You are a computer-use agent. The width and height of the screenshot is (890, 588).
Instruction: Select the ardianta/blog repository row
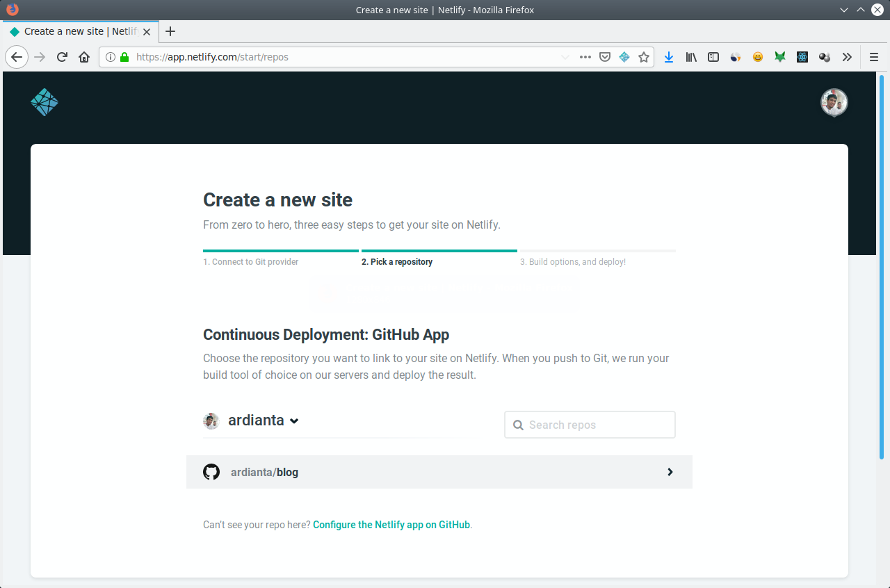point(438,472)
